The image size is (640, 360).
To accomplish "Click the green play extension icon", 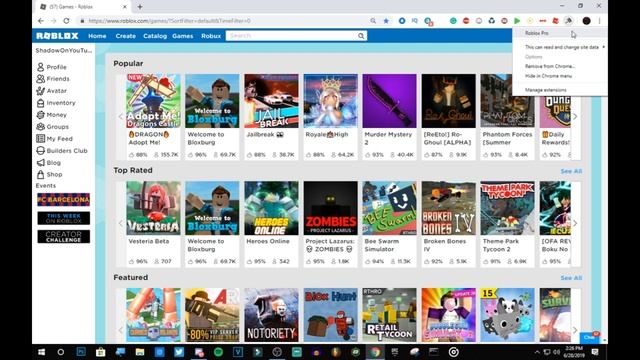I will (517, 21).
